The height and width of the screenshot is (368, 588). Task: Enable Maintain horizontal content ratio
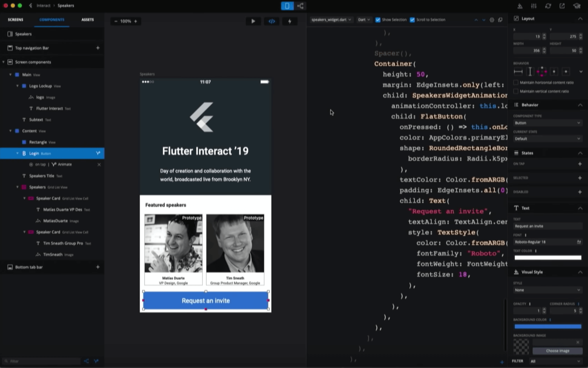point(516,82)
